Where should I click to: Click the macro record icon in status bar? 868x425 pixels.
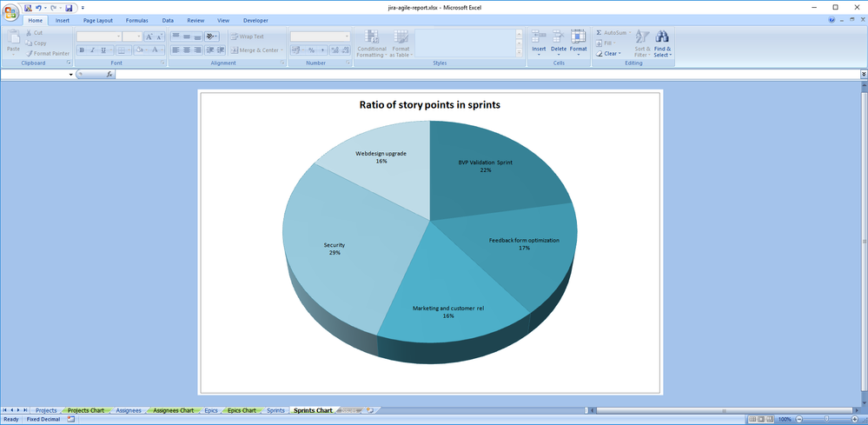pyautogui.click(x=71, y=420)
